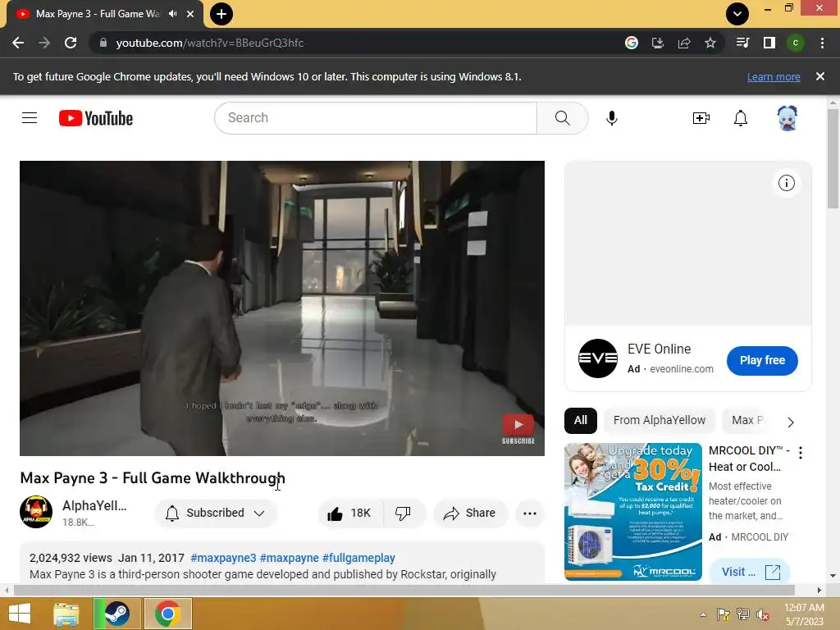The image size is (840, 630).
Task: Open the #fullgameplay hashtag link
Action: pyautogui.click(x=359, y=558)
